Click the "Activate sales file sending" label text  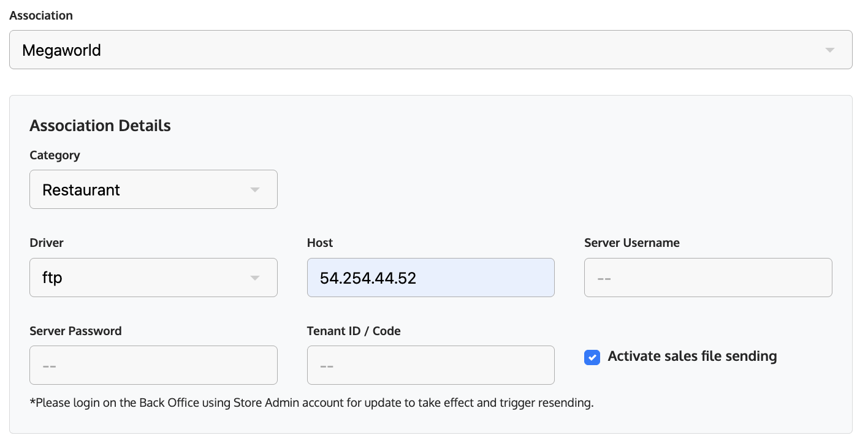692,356
